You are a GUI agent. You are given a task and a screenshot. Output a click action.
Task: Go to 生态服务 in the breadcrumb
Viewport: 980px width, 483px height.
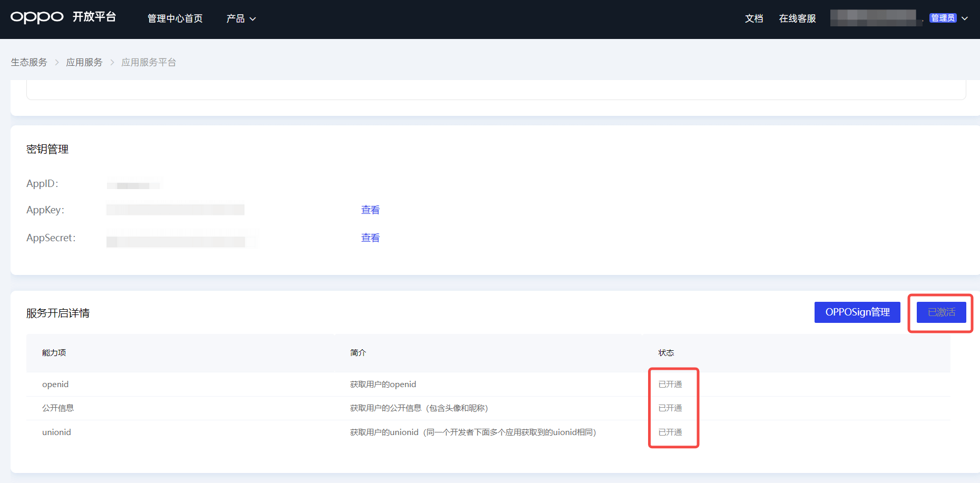pyautogui.click(x=29, y=62)
